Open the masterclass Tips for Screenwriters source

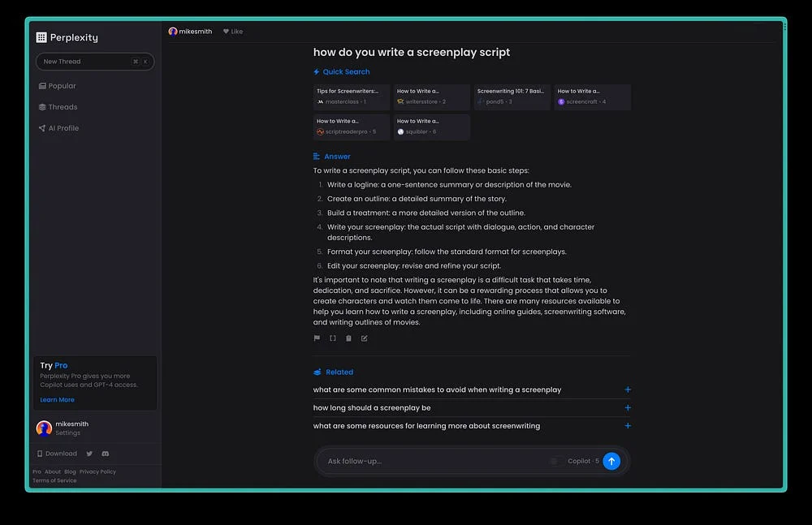click(x=351, y=97)
